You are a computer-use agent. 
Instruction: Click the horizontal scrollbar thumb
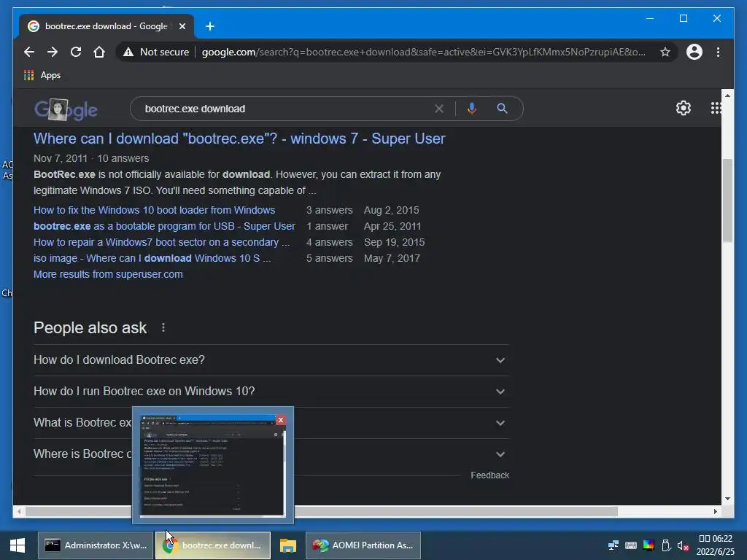tap(322, 511)
